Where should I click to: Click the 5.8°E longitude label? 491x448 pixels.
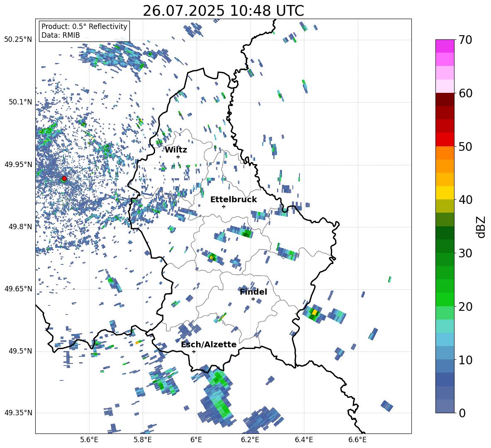coord(143,440)
